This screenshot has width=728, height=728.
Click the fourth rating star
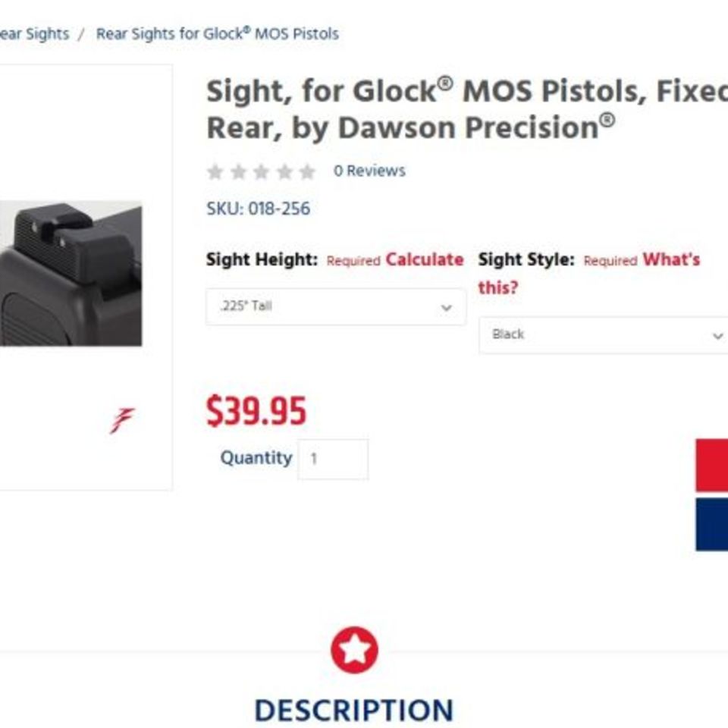[x=285, y=171]
